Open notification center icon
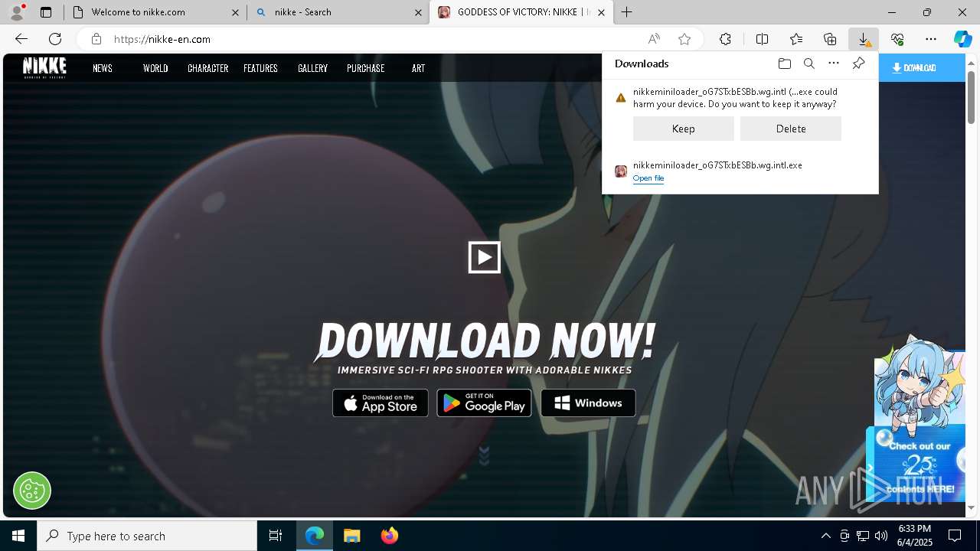 (x=955, y=536)
